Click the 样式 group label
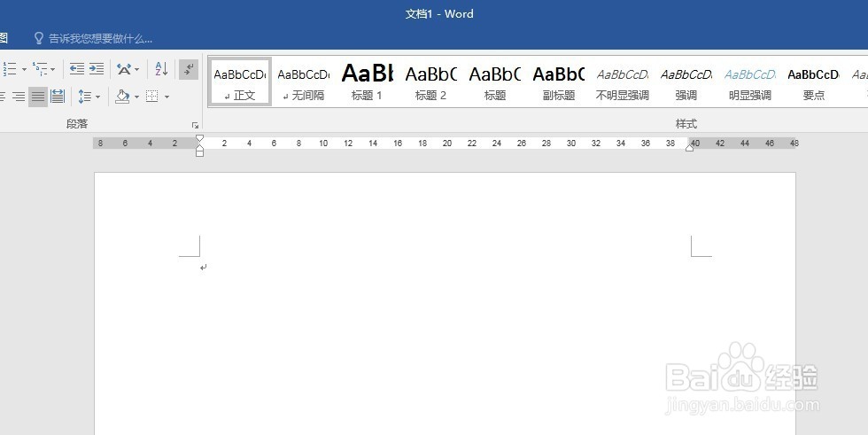 [686, 124]
